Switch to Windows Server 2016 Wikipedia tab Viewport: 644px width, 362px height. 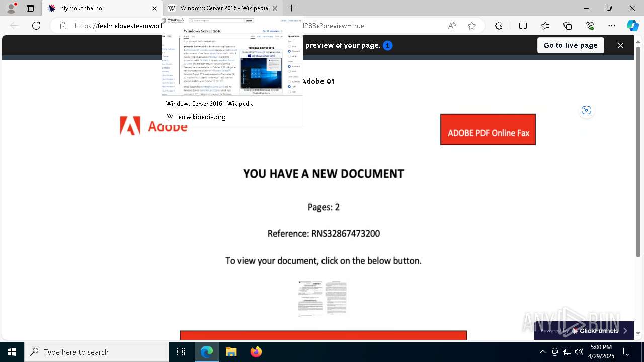point(223,8)
